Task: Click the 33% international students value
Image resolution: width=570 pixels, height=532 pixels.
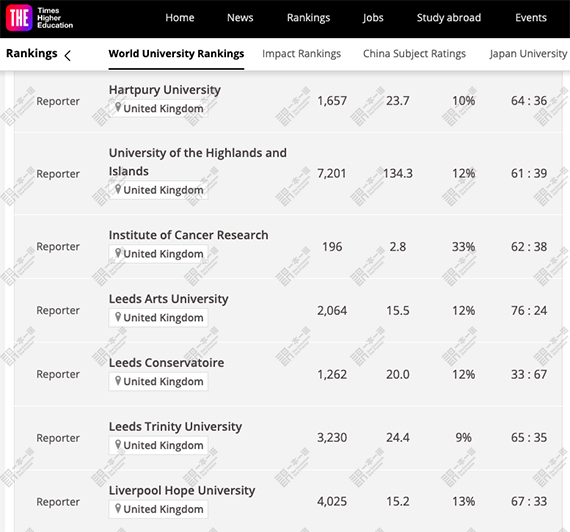Action: 463,247
